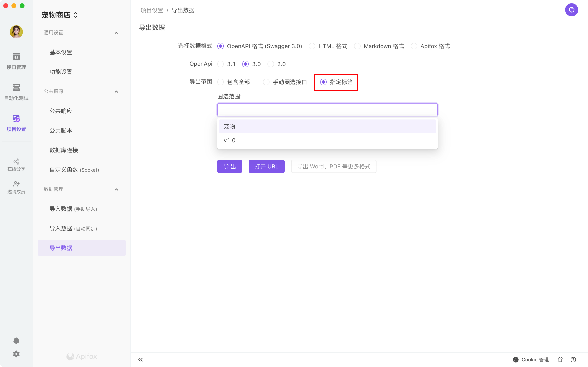Select the 包含全部 export range option

[221, 82]
